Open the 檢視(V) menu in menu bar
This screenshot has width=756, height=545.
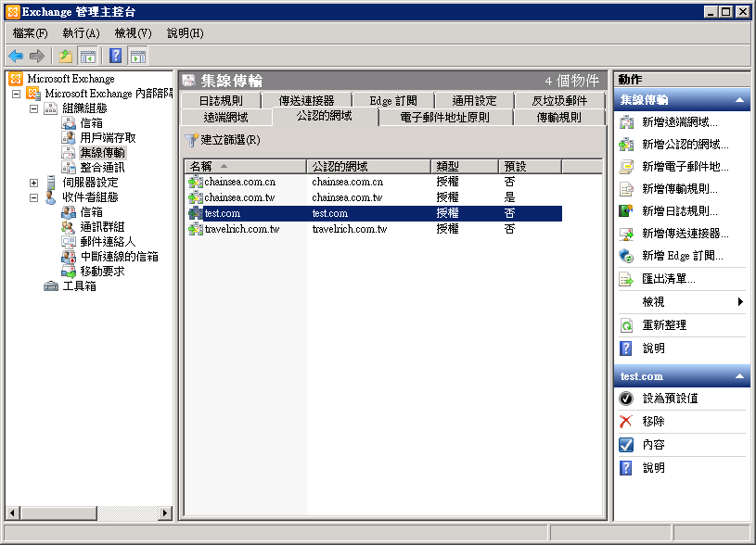click(x=133, y=33)
